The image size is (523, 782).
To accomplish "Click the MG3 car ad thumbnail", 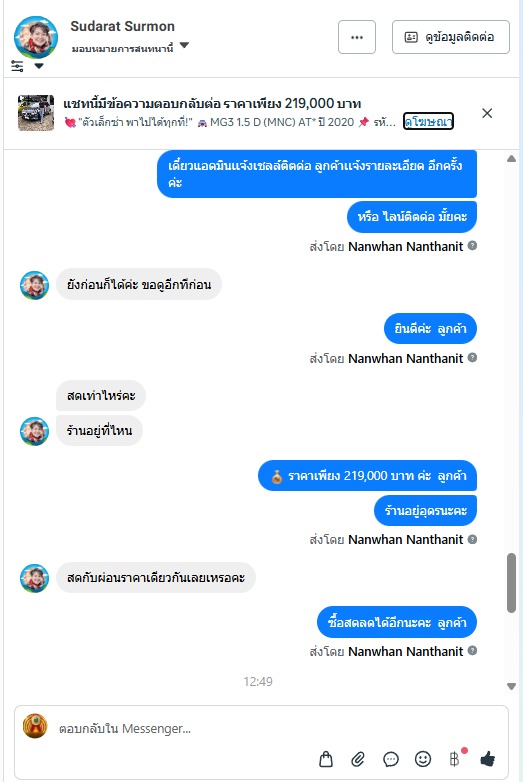I will pyautogui.click(x=36, y=113).
